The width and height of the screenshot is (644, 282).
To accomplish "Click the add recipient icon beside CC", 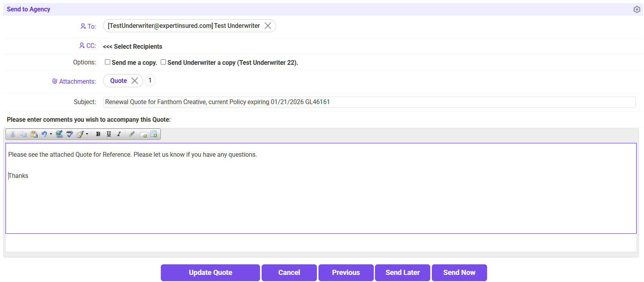I will coord(82,46).
